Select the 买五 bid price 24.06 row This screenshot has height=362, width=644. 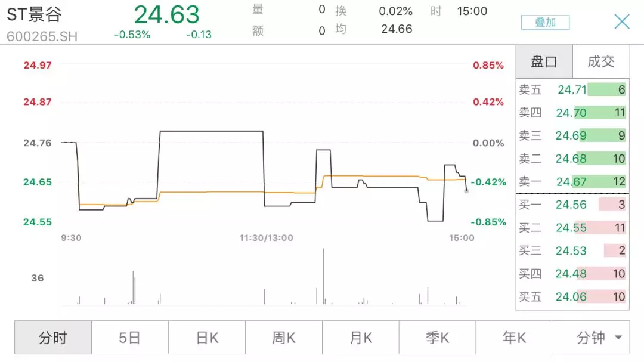coord(572,296)
